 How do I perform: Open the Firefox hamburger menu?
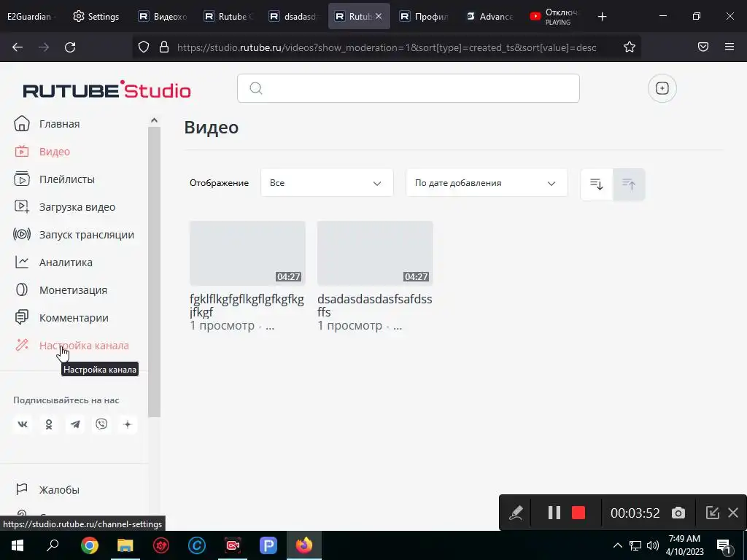tap(729, 47)
